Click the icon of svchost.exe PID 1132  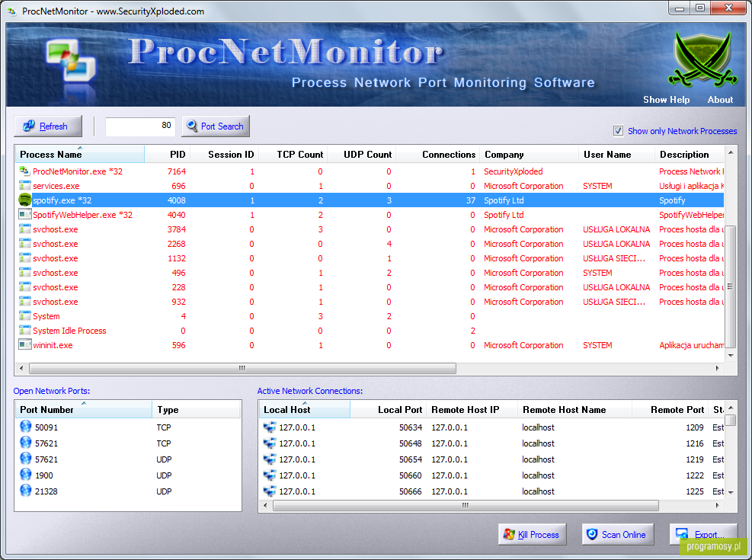24,258
